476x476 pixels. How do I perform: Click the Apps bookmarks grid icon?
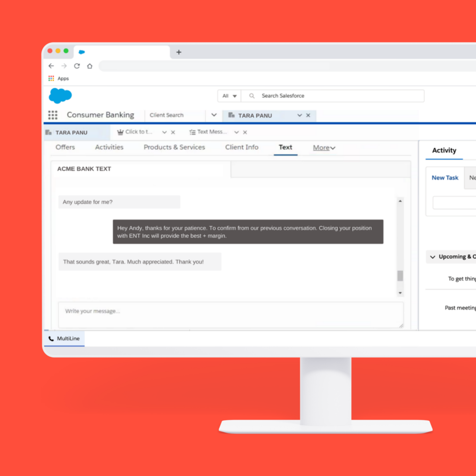[51, 79]
